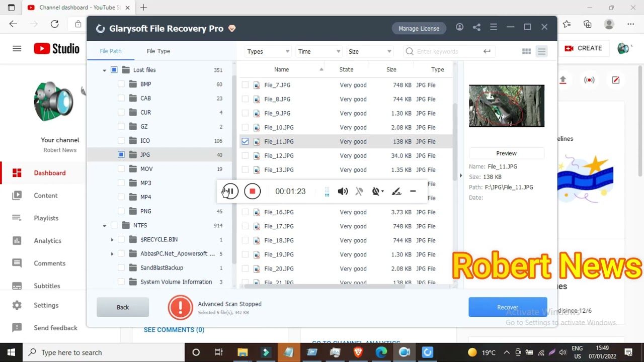Open the Glarysoft account profile icon
The width and height of the screenshot is (644, 362).
(x=459, y=28)
